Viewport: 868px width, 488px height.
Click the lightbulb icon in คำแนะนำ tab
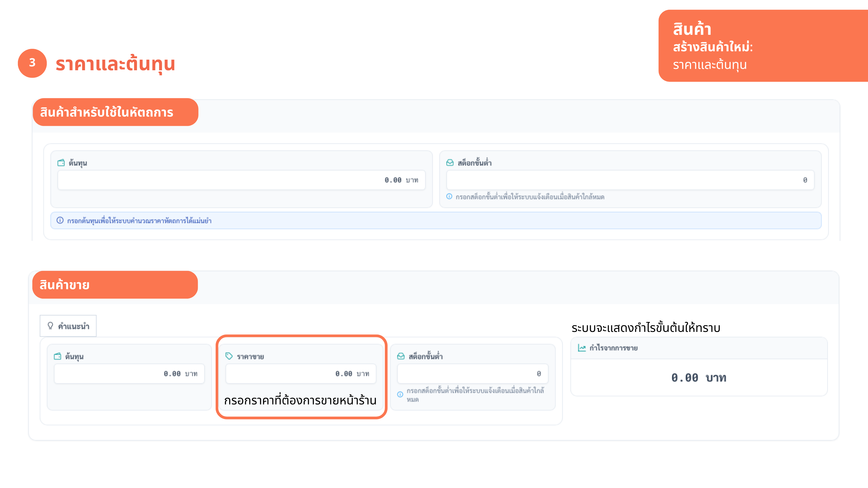[50, 325]
